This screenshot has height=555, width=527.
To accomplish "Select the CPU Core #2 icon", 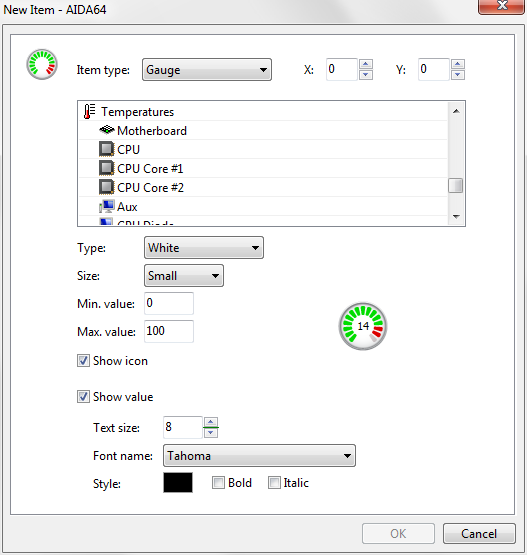I will (107, 187).
